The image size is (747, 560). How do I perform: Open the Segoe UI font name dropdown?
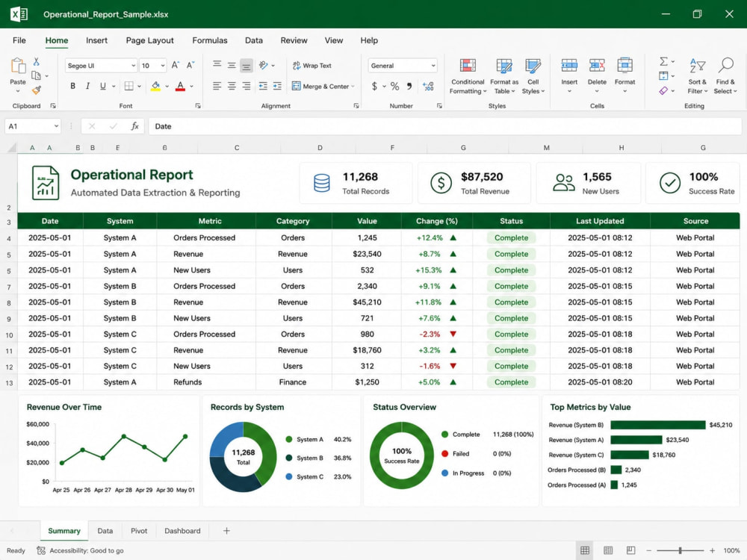(101, 66)
